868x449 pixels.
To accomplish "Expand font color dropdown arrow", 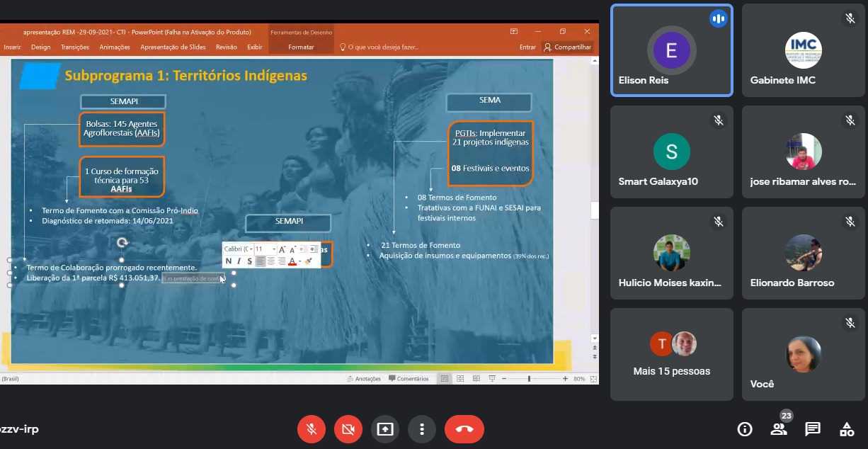I will point(299,261).
